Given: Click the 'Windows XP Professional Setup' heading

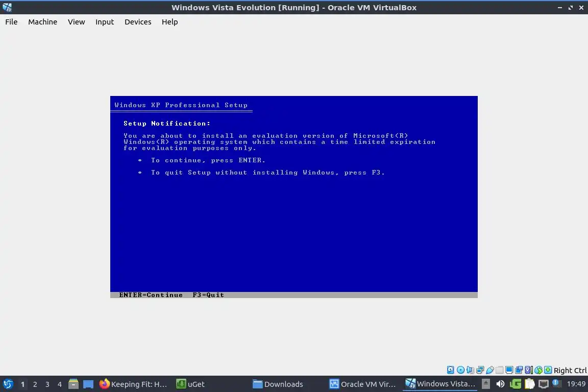Looking at the screenshot, I should click(181, 105).
